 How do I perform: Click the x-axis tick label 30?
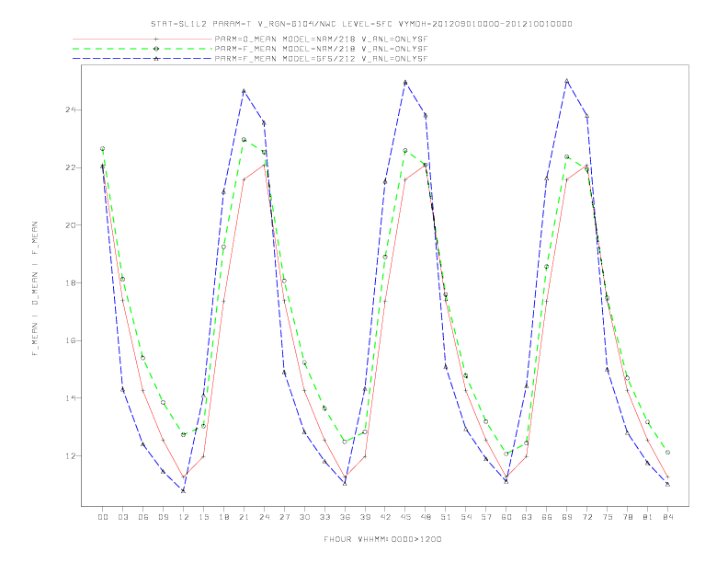[x=304, y=517]
